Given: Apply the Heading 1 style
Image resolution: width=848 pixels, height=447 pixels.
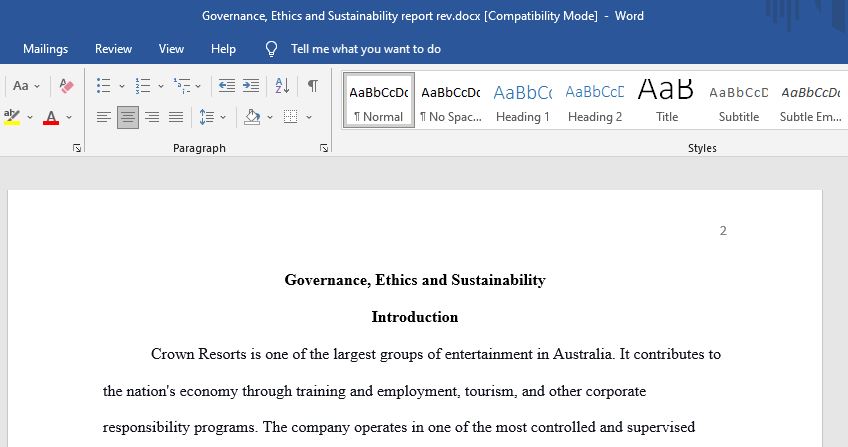Looking at the screenshot, I should coord(522,101).
